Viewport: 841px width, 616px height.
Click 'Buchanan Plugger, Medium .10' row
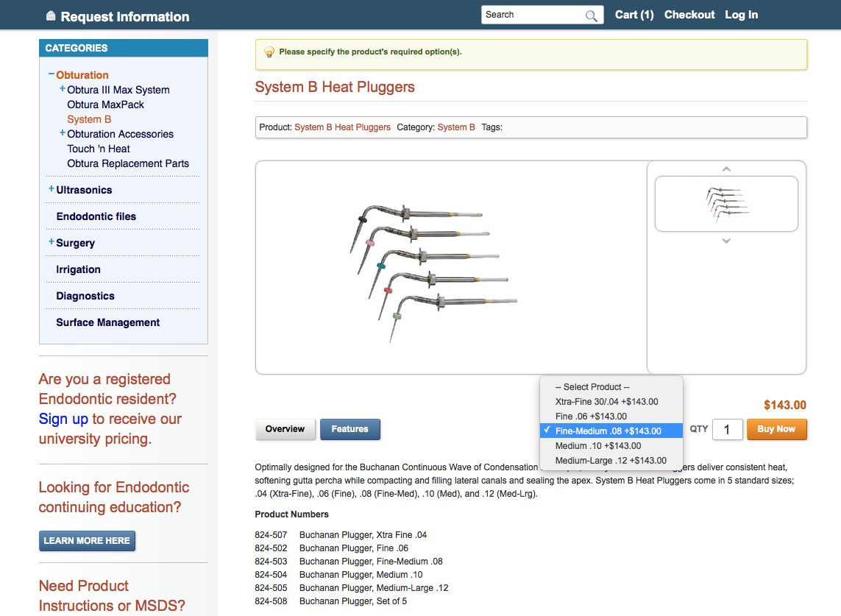338,575
